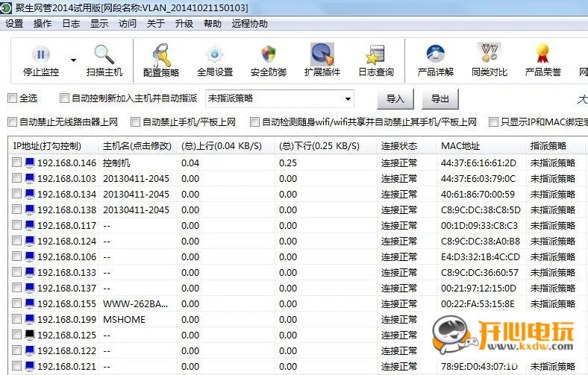Open 安全防御 shield icon
Screen dimensions: 588x375
coord(269,54)
